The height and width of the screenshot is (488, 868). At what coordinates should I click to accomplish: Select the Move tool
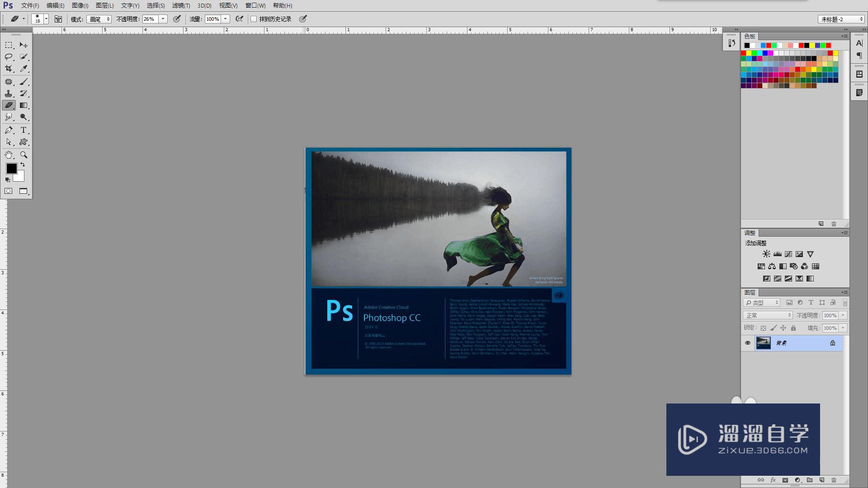24,45
